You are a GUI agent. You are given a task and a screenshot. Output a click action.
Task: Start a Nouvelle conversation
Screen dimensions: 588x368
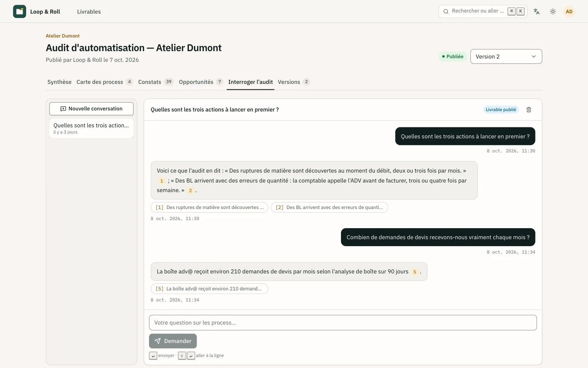pyautogui.click(x=92, y=109)
